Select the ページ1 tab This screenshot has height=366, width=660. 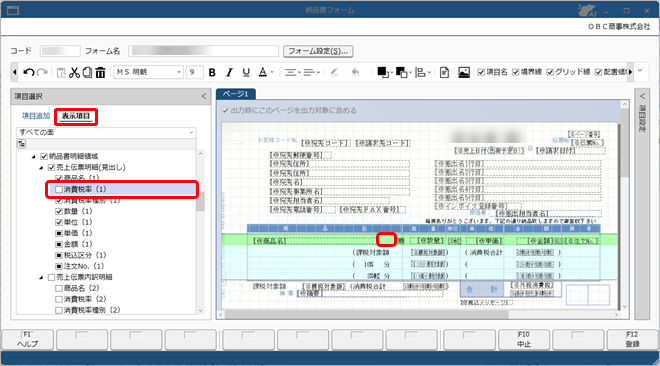pos(236,94)
